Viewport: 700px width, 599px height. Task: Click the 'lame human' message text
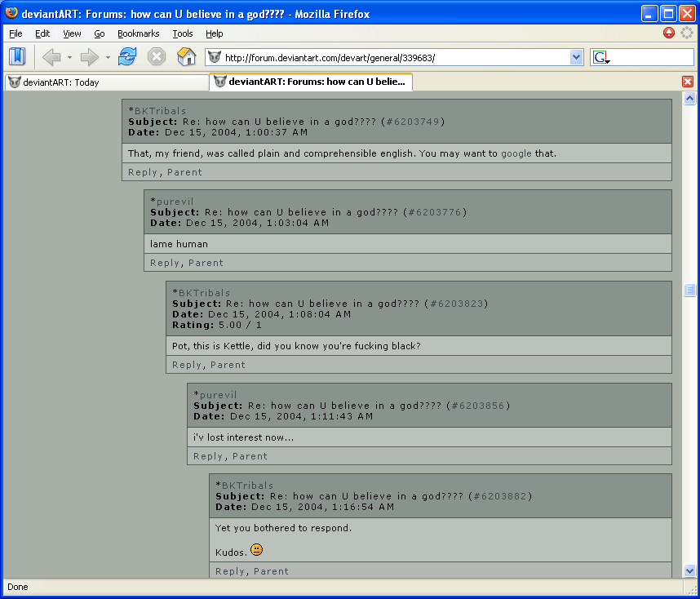click(x=179, y=244)
